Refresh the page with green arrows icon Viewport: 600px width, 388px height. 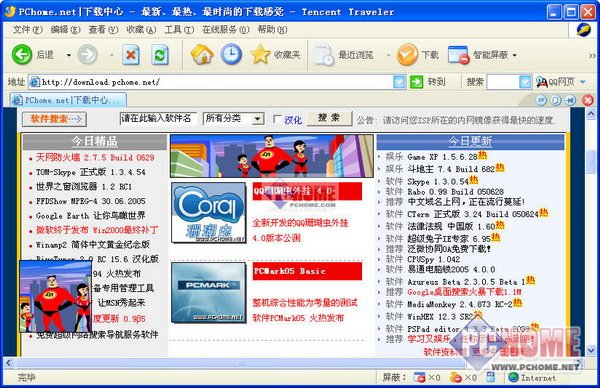(x=160, y=55)
